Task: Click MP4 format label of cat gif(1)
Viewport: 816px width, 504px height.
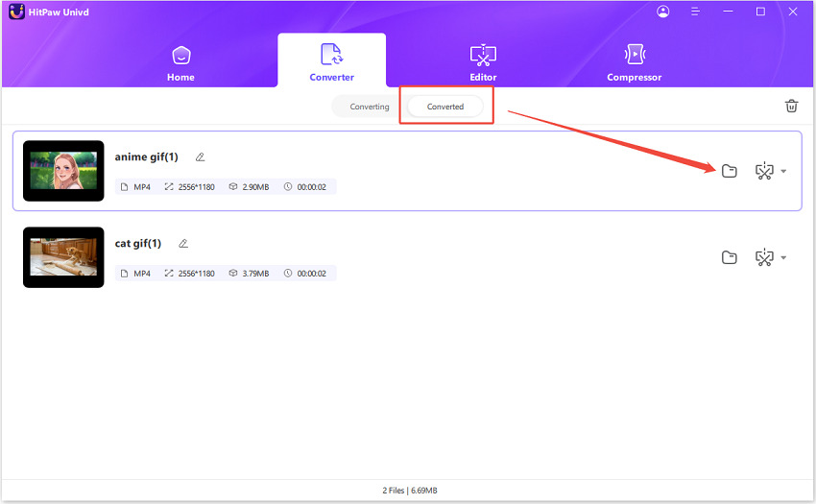Action: [x=141, y=274]
